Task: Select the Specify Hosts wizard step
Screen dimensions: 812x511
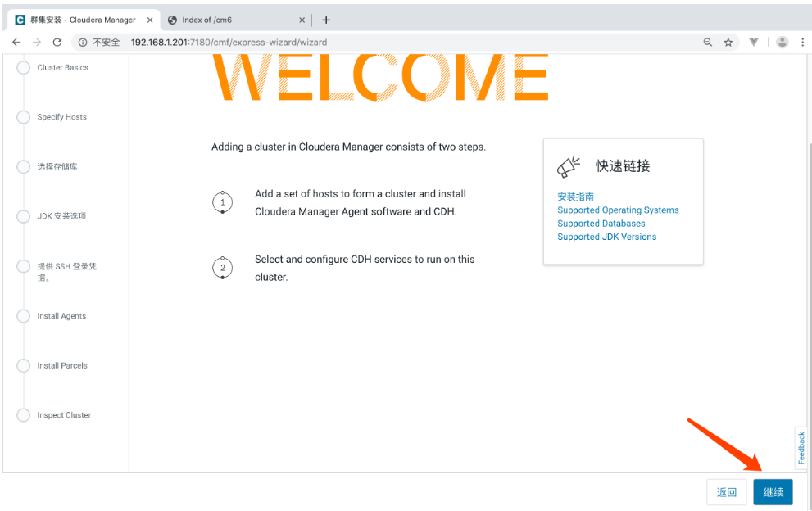Action: point(52,117)
